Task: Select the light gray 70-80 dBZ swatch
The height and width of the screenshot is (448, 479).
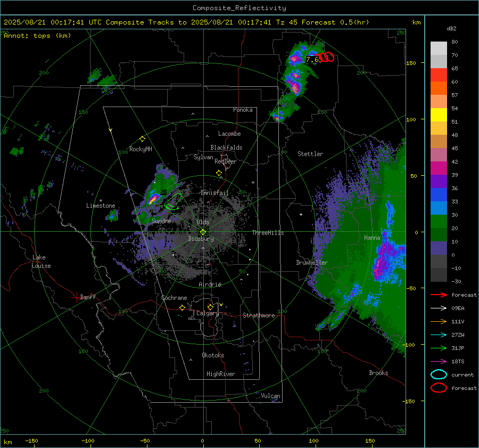Action: (x=439, y=48)
